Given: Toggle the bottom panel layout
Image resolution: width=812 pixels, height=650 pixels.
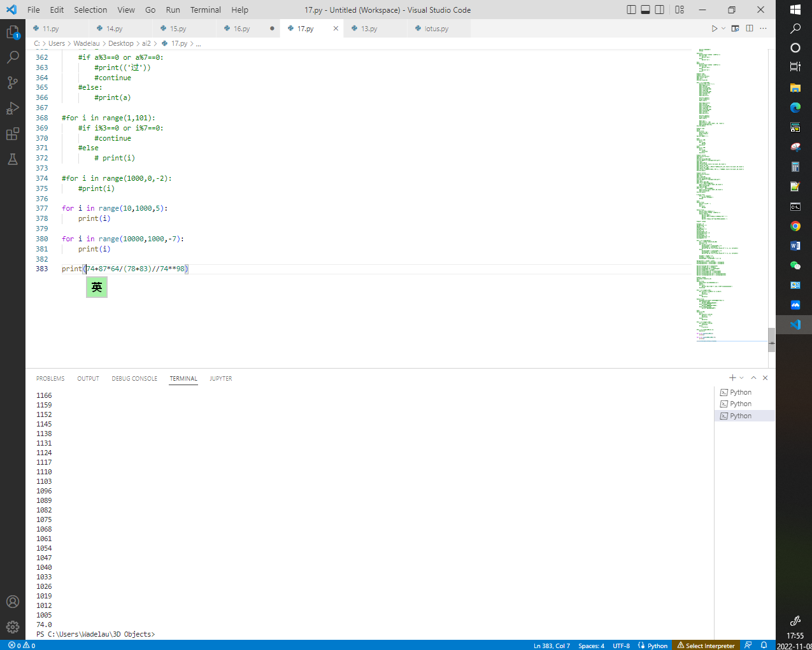Looking at the screenshot, I should click(x=645, y=10).
